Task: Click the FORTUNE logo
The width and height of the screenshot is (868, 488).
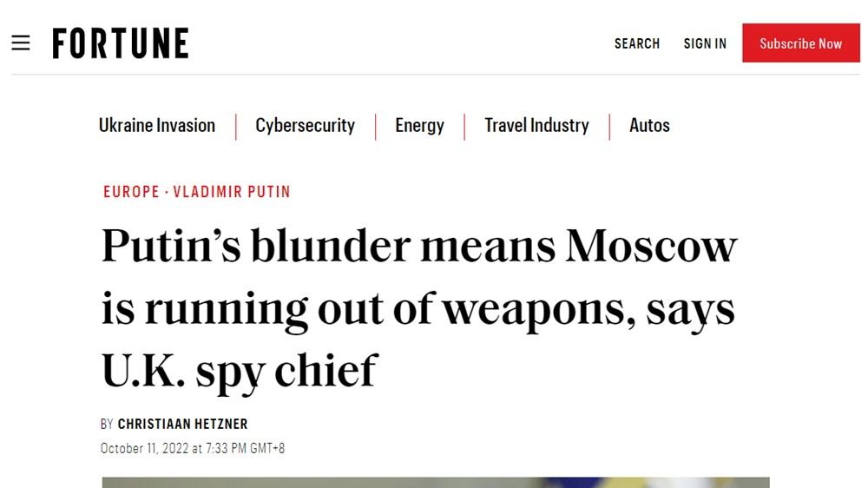Action: (x=121, y=43)
